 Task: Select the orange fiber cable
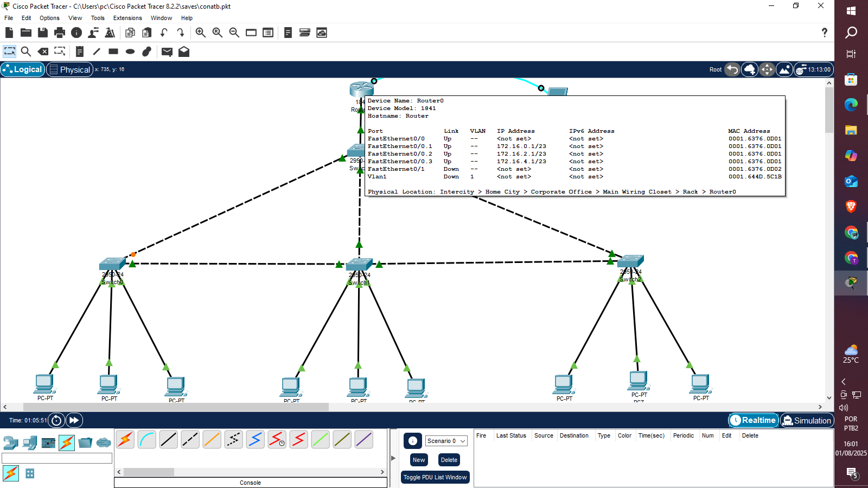[212, 440]
